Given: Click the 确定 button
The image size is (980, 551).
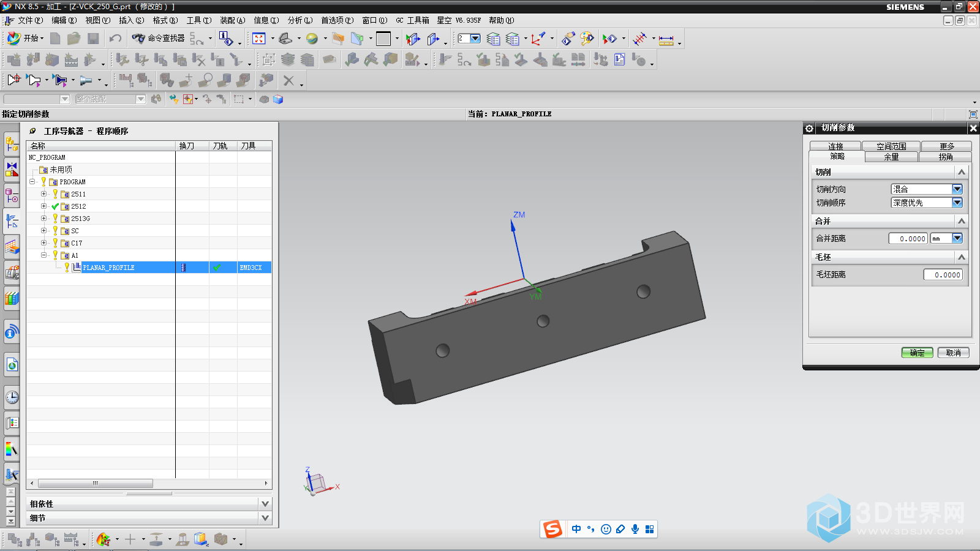Looking at the screenshot, I should pyautogui.click(x=917, y=353).
